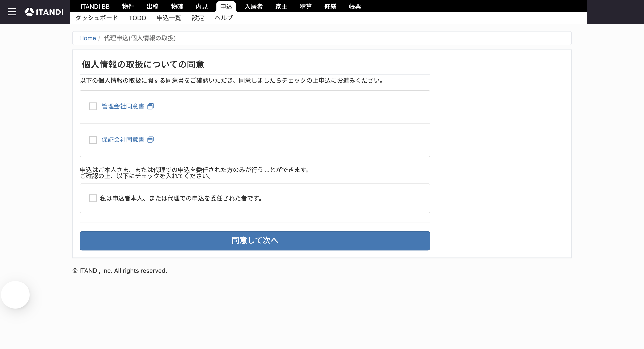
Task: Open the ヘルプ menu item
Action: [x=224, y=18]
